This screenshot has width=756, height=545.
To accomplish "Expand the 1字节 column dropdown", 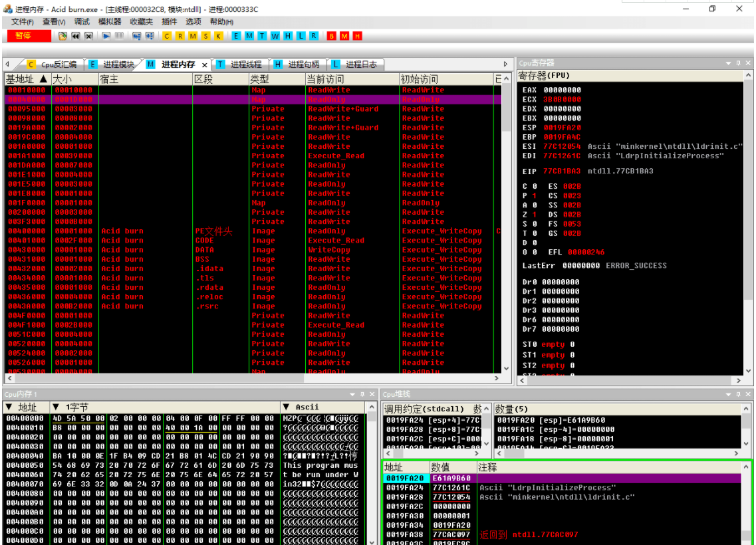I will point(56,407).
